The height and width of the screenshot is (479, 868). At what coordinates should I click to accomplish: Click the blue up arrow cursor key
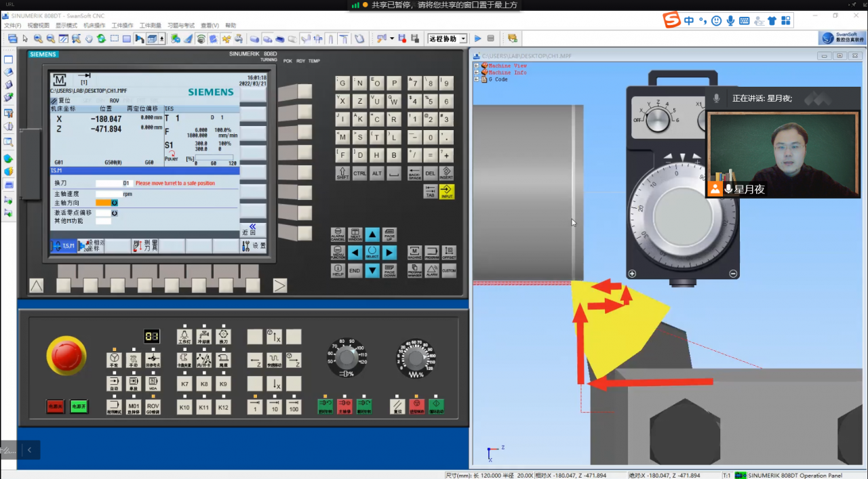click(372, 235)
